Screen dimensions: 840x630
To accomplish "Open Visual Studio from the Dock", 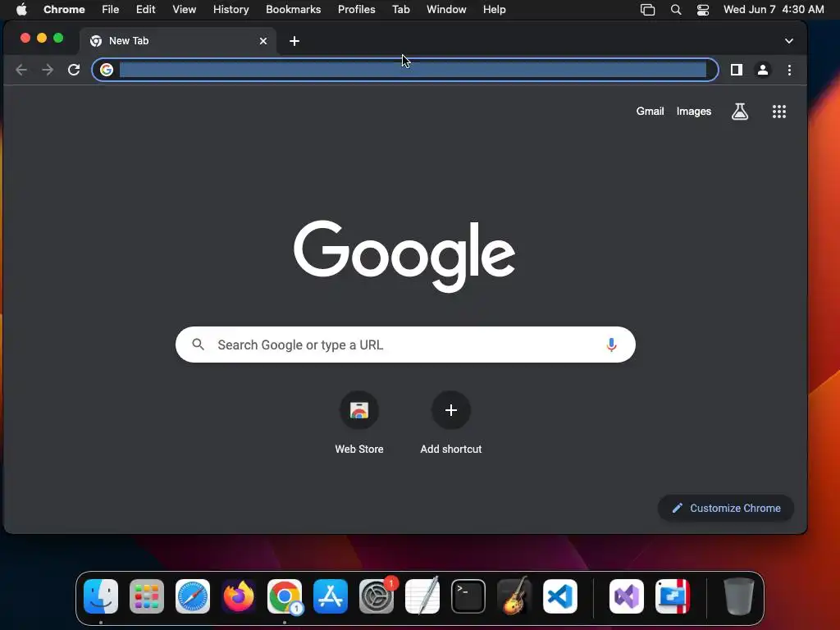I will pos(626,596).
